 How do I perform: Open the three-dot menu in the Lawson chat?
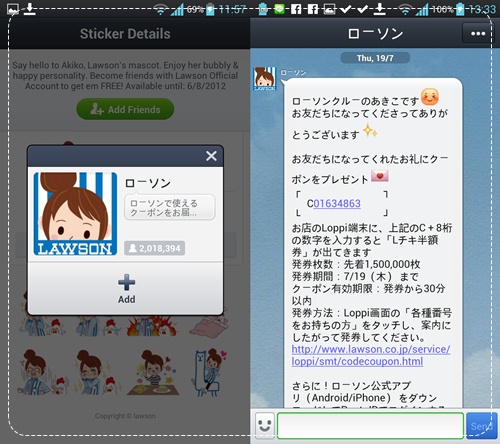coord(477,33)
